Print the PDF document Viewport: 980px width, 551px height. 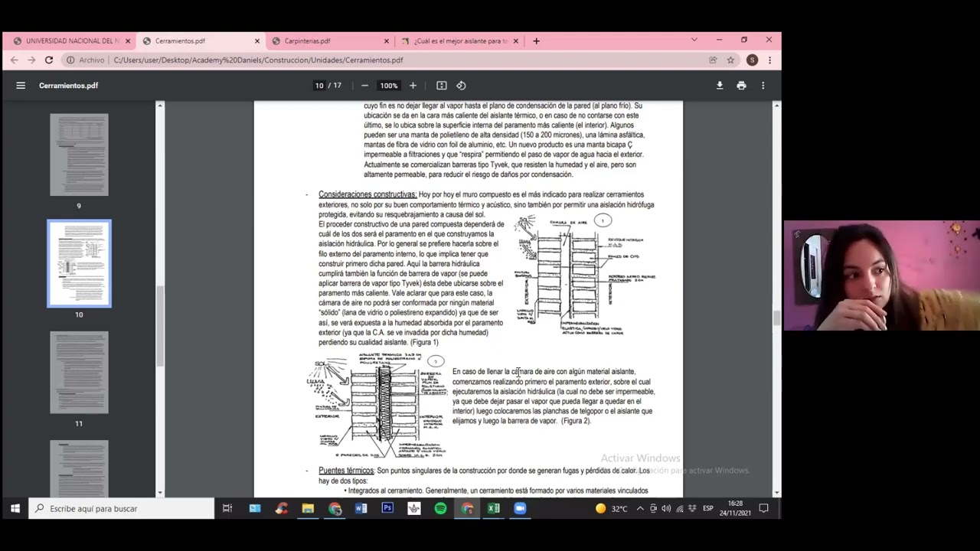(741, 86)
